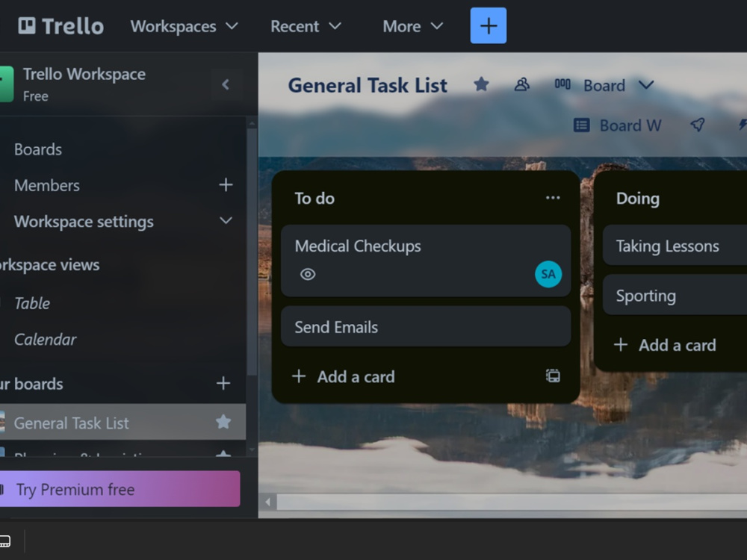Open the Send Emails card

426,327
